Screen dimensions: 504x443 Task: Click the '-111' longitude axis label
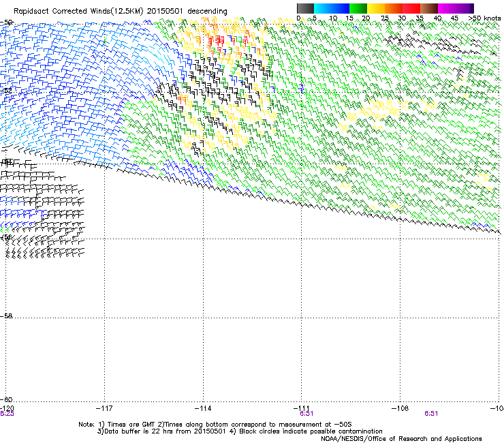(302, 408)
